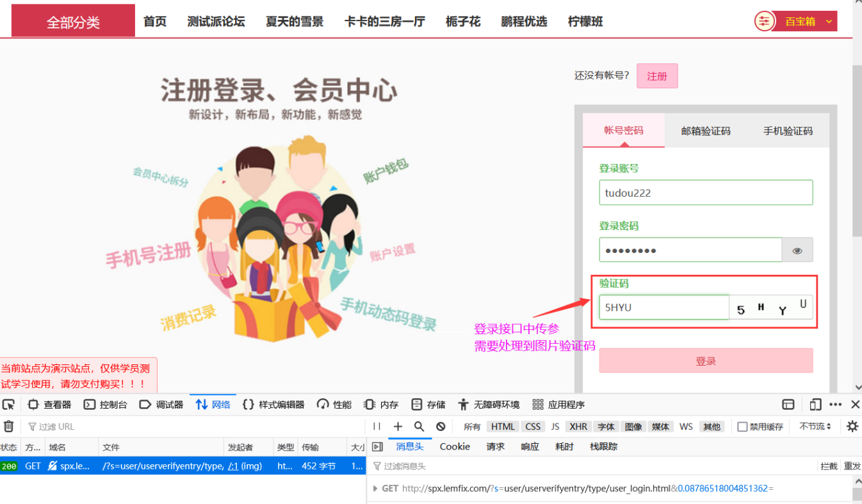This screenshot has height=504, width=862.
Task: Toggle responsive design mode in DevTools
Action: coord(815,404)
